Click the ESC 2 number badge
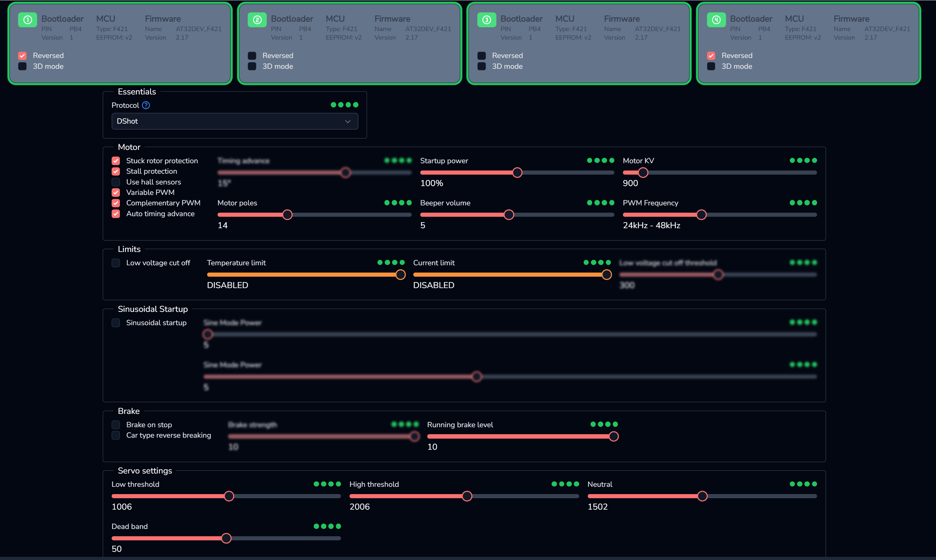Screen dimensions: 936x560 click(257, 20)
